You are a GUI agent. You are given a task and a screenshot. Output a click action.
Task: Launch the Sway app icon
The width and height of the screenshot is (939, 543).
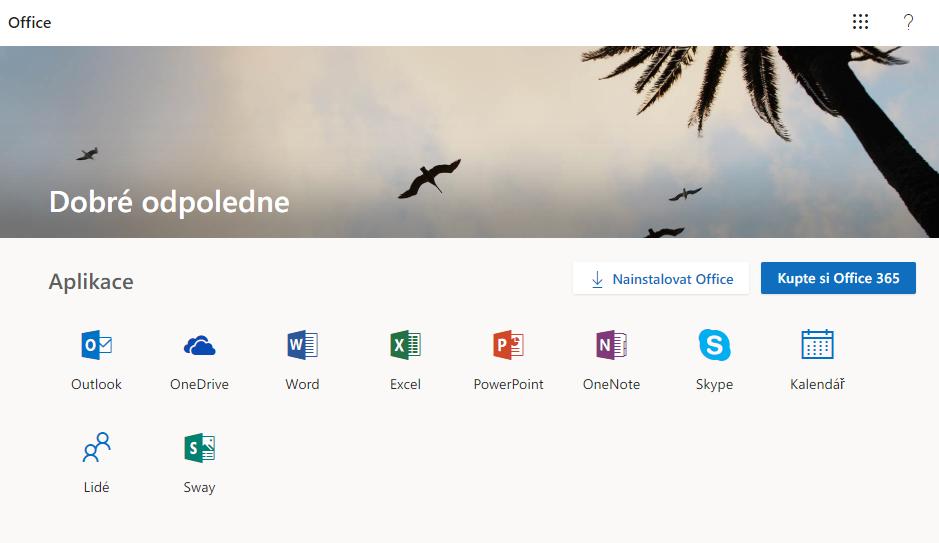pos(199,448)
